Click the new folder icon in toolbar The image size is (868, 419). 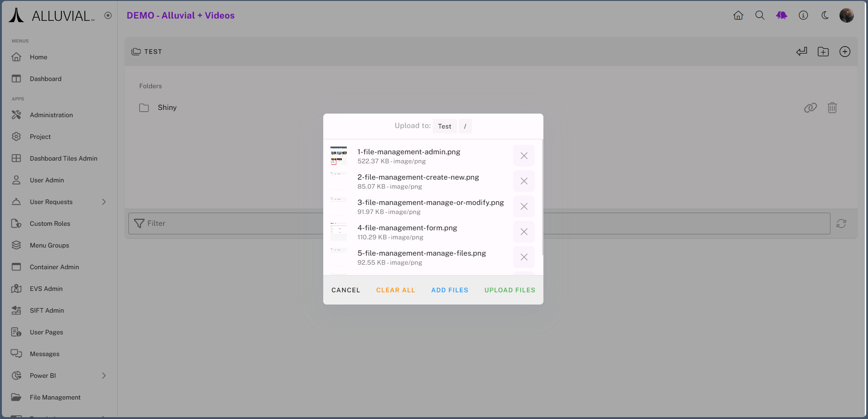point(823,52)
